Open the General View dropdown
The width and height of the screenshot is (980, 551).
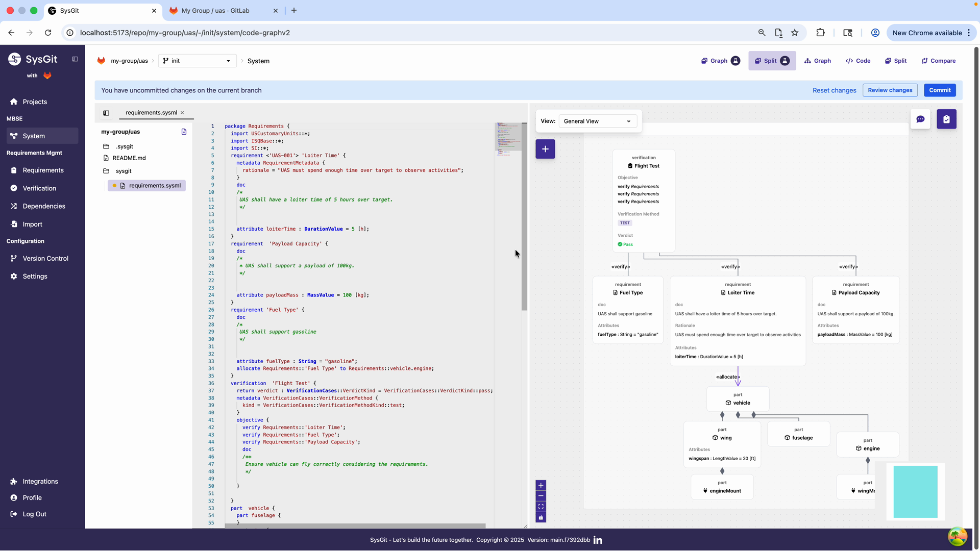(x=597, y=121)
